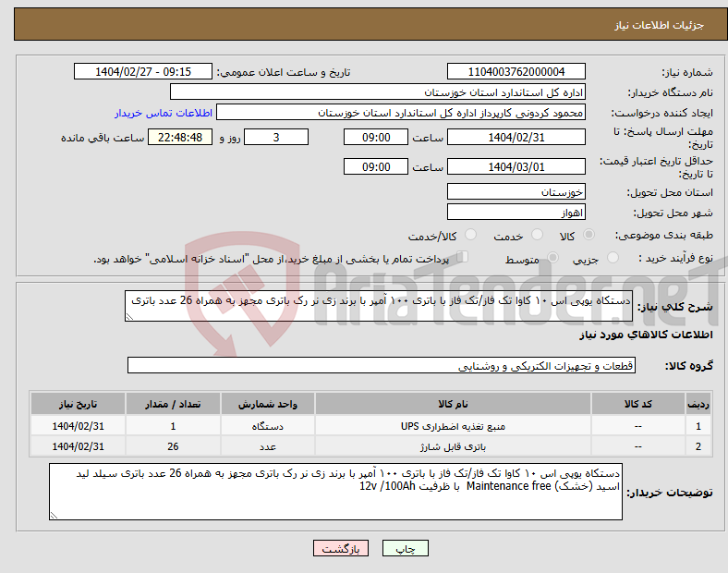
Task: Select the کالا radio button
Action: pos(588,235)
